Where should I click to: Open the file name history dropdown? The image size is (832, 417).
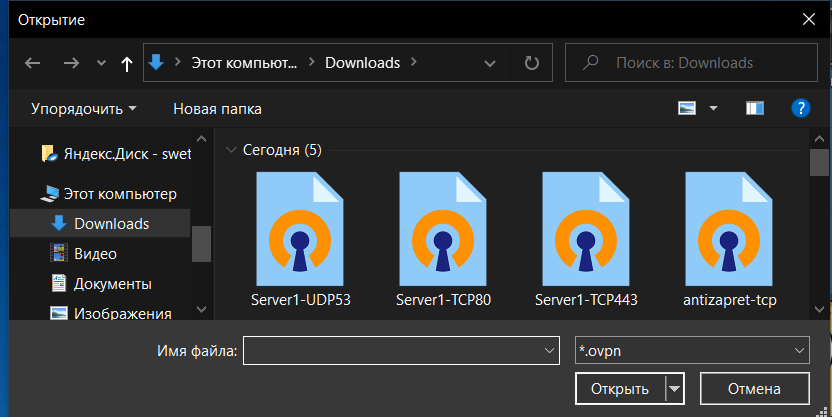[549, 351]
